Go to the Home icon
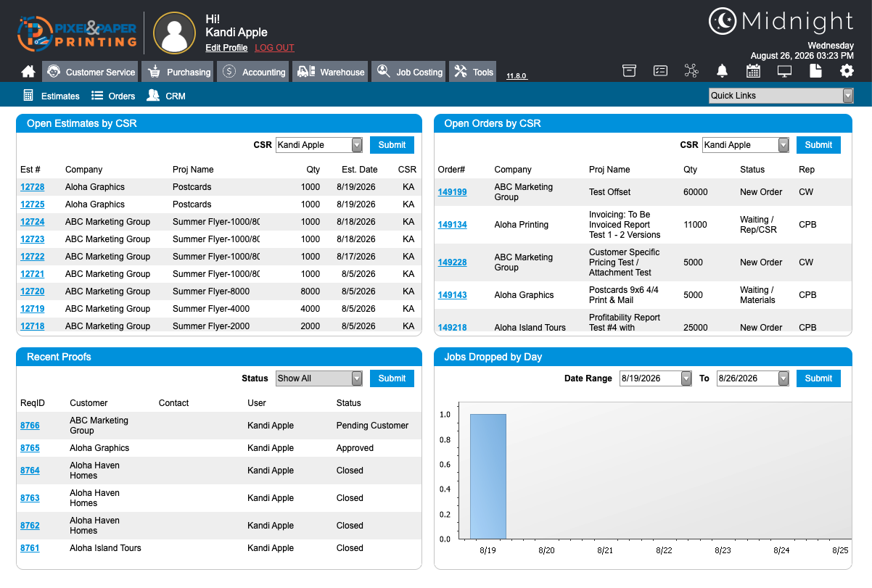Viewport: 872px width, 588px height. [28, 72]
